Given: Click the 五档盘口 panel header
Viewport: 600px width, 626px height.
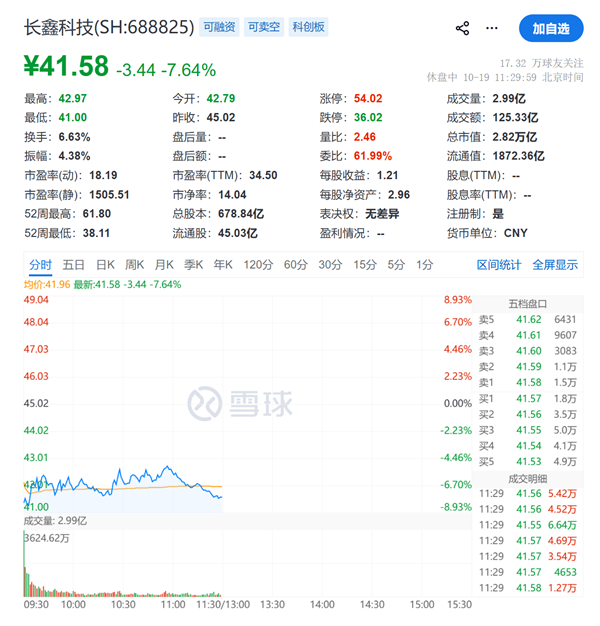Looking at the screenshot, I should pyautogui.click(x=527, y=304).
